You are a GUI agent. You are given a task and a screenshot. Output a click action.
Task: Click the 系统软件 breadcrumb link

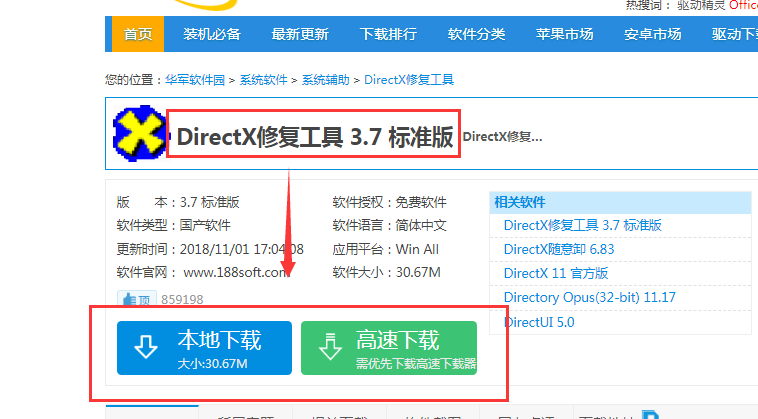263,80
